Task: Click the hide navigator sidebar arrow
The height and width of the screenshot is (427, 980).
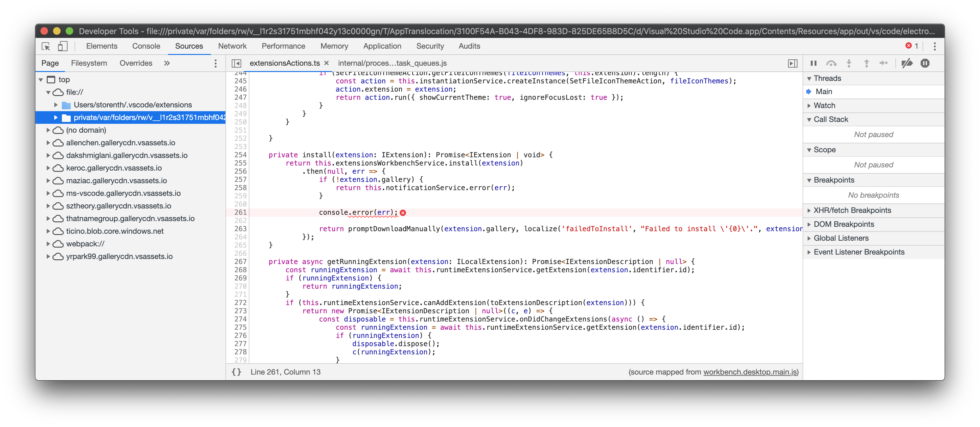Action: 237,63
